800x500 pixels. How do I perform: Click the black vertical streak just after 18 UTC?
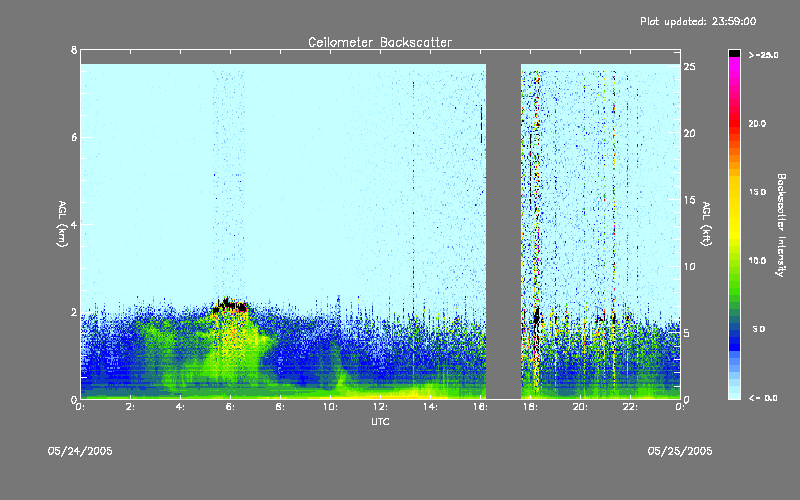[x=536, y=327]
